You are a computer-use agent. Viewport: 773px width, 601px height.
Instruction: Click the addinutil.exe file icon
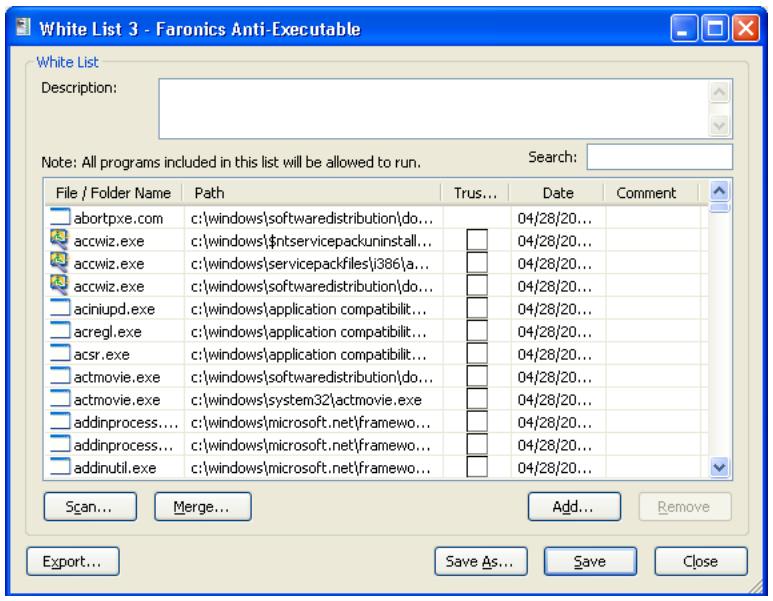pos(60,467)
